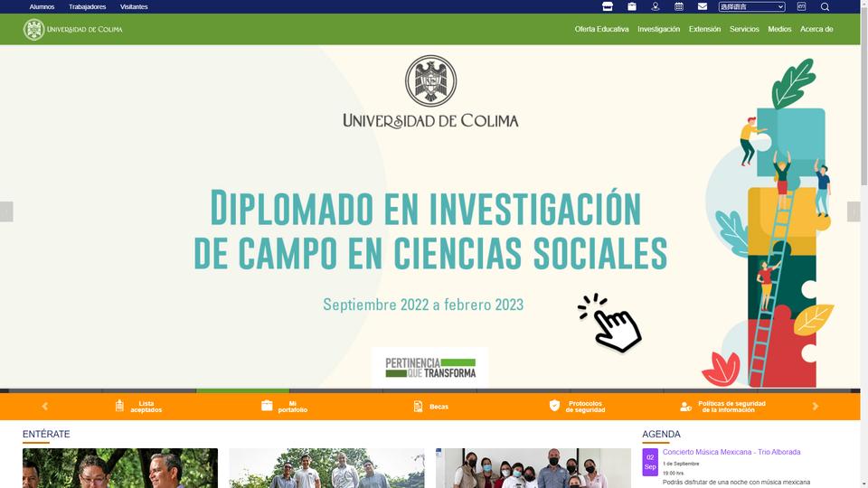Click the purple 02 Sep date badge
This screenshot has width=868, height=488.
tap(650, 462)
